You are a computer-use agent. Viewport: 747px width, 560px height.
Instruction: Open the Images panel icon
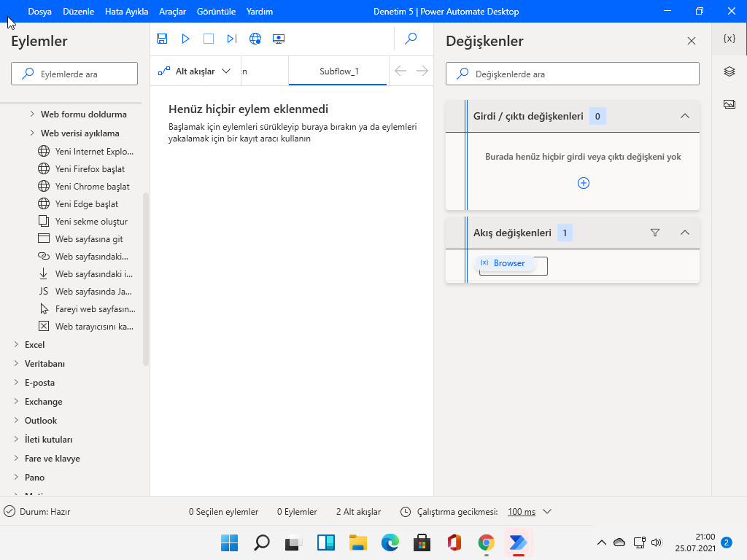click(728, 104)
